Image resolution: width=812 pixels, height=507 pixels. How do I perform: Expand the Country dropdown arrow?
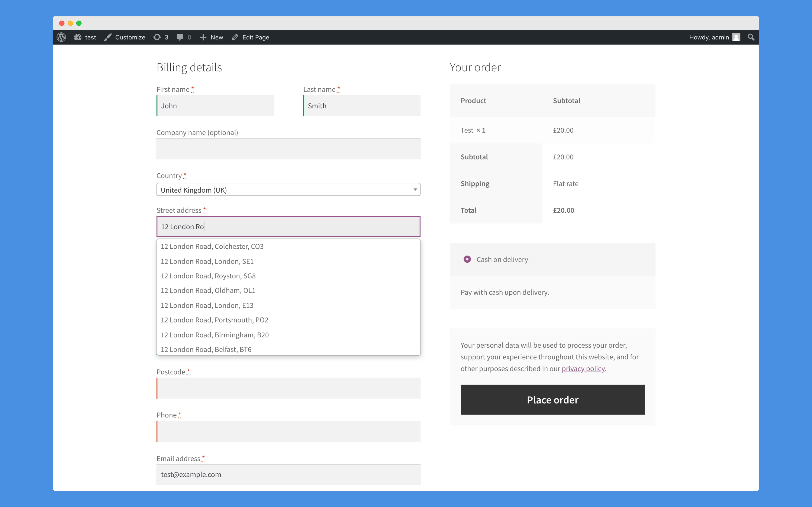(415, 190)
